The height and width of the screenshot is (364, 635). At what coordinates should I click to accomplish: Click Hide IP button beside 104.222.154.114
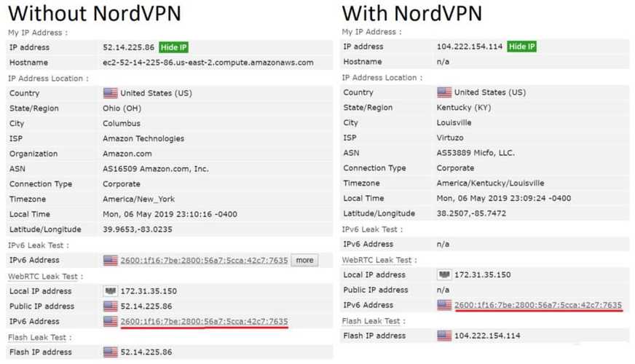[521, 47]
